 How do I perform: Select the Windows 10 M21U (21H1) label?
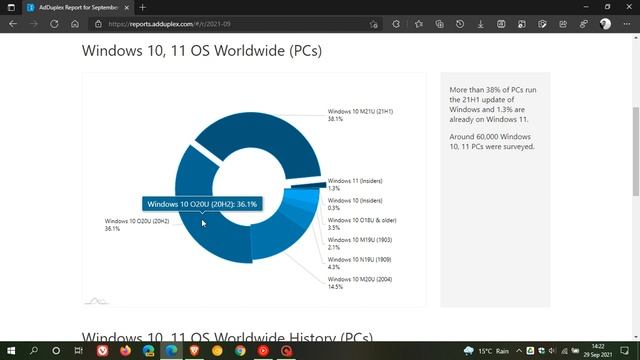[x=360, y=115]
